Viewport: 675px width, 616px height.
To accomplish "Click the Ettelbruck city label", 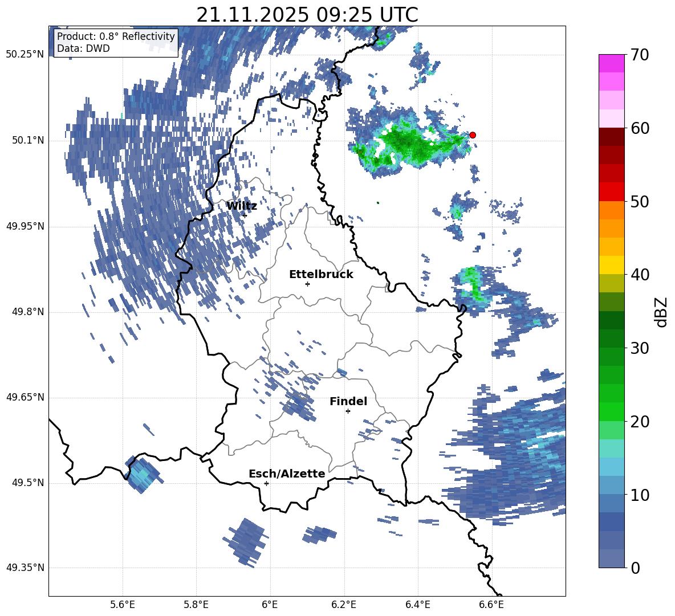I will click(321, 275).
